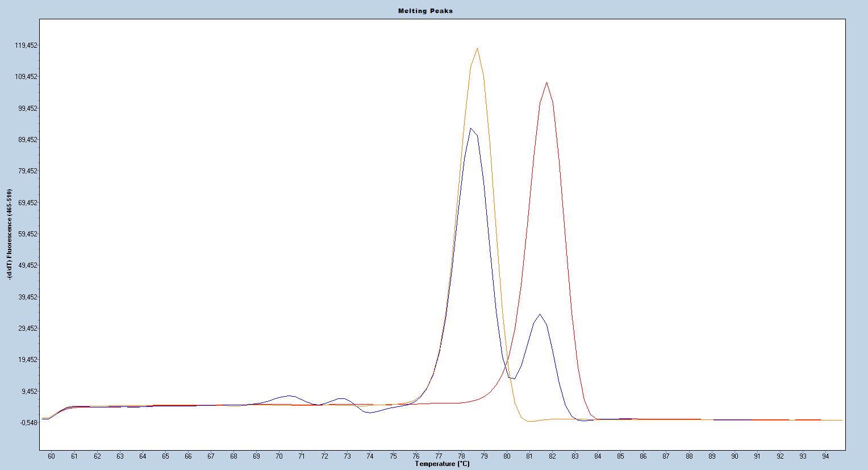This screenshot has height=470, width=868.
Task: Click y-axis value 89,452
Action: (28, 140)
